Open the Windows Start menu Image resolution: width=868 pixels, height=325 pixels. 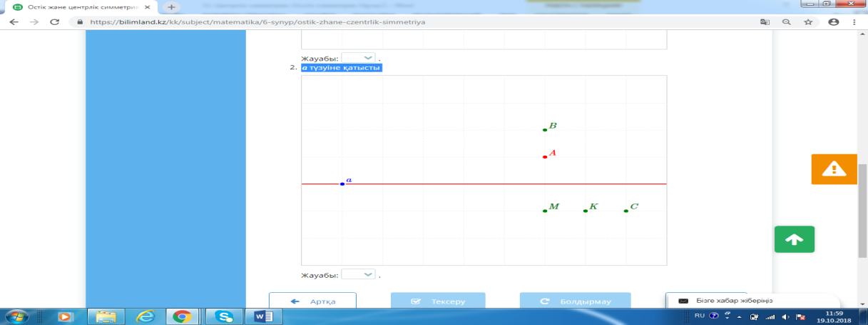(16, 316)
